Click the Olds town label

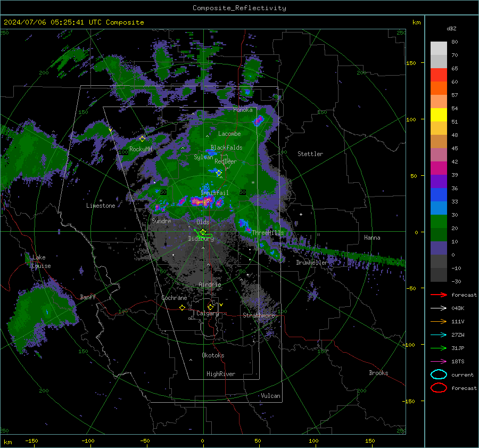point(203,222)
